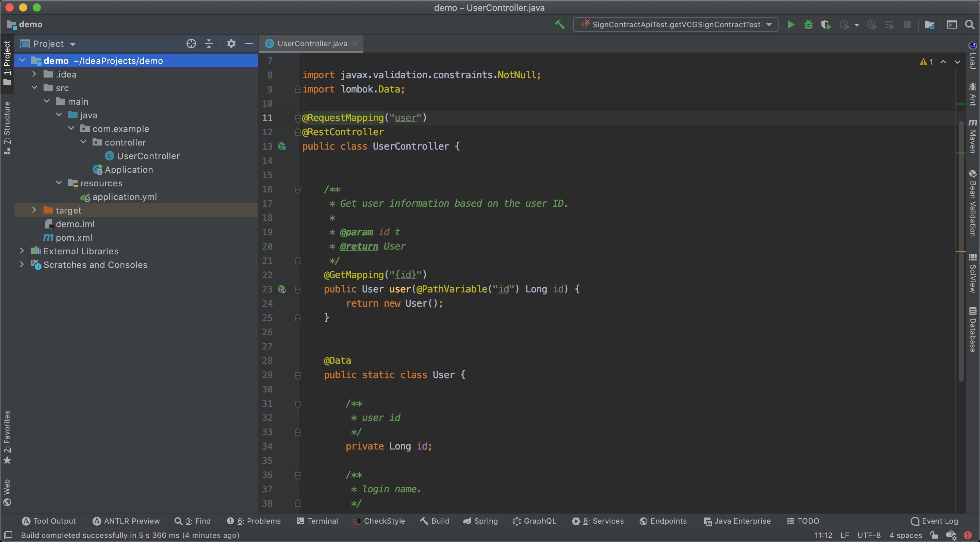This screenshot has height=542, width=980.
Task: Click the green Run button
Action: [x=790, y=25]
